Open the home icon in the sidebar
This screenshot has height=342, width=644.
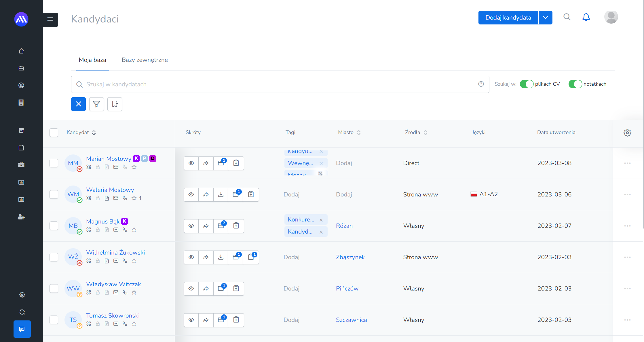(x=21, y=51)
